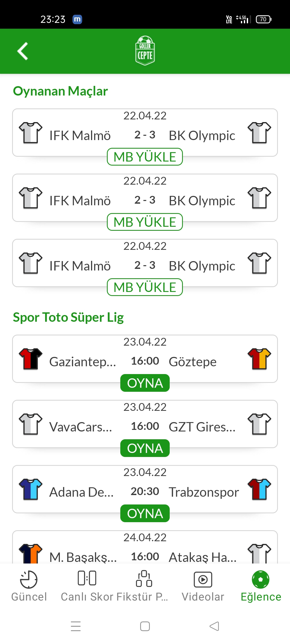
Task: Open the Fikstür tab icon
Action: click(x=144, y=579)
